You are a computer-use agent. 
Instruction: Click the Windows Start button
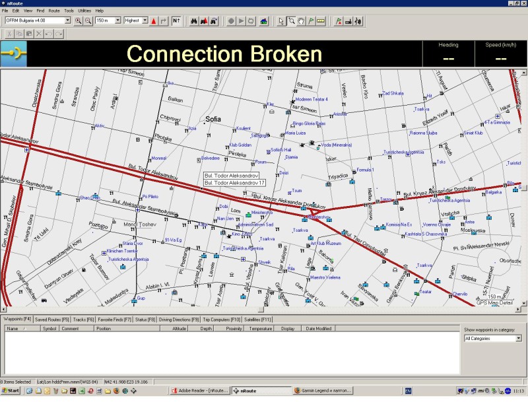click(x=11, y=391)
